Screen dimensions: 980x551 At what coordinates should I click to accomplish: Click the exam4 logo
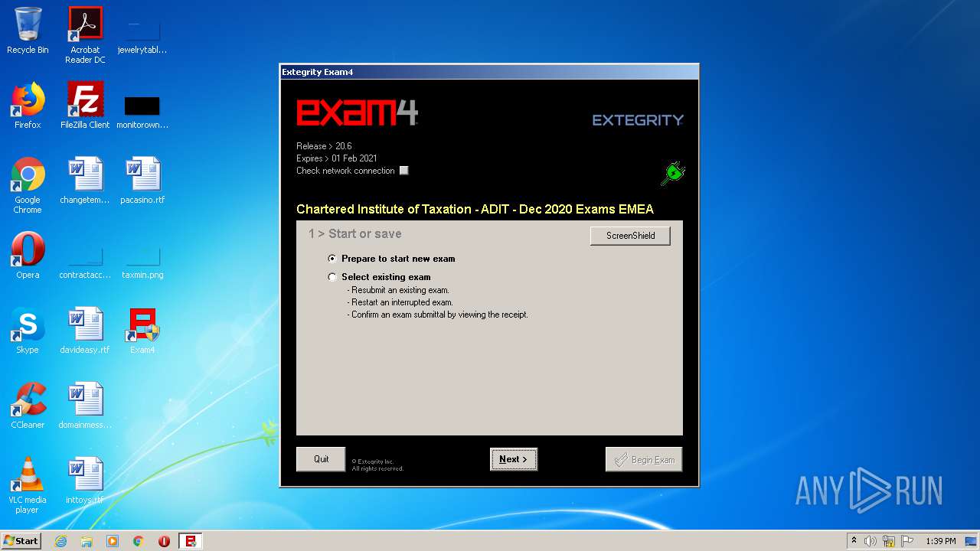click(x=357, y=112)
